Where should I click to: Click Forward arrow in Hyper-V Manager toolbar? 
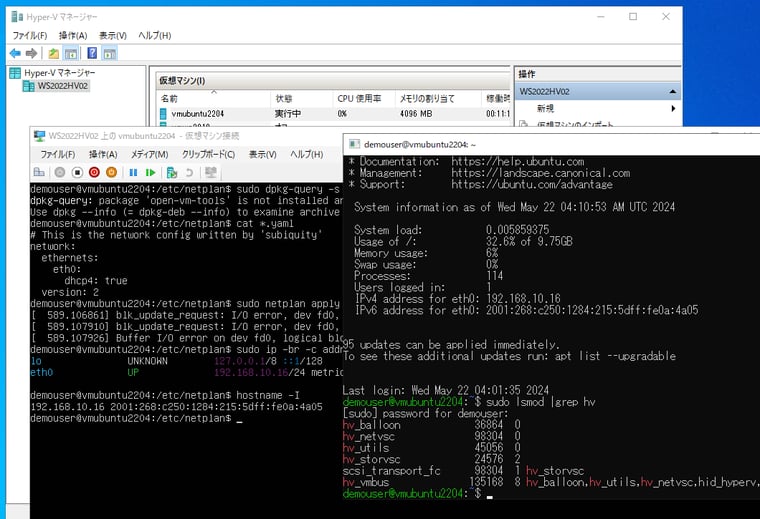click(x=32, y=53)
